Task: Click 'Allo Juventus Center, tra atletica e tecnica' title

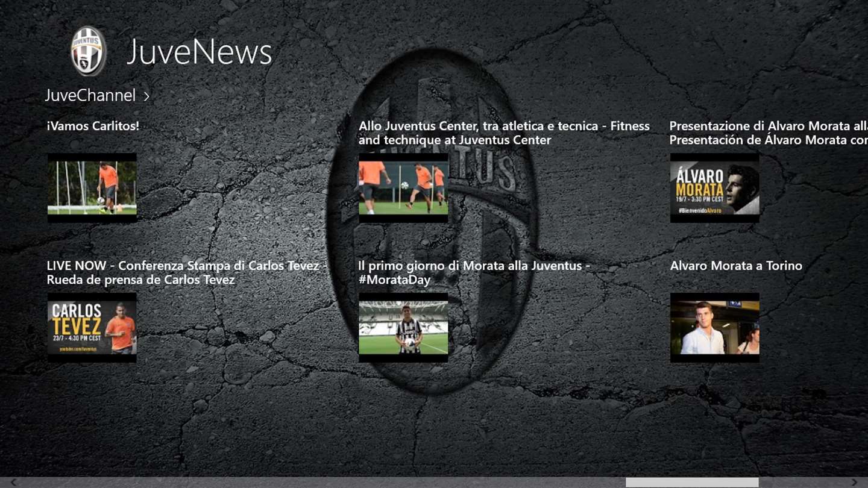Action: [504, 133]
